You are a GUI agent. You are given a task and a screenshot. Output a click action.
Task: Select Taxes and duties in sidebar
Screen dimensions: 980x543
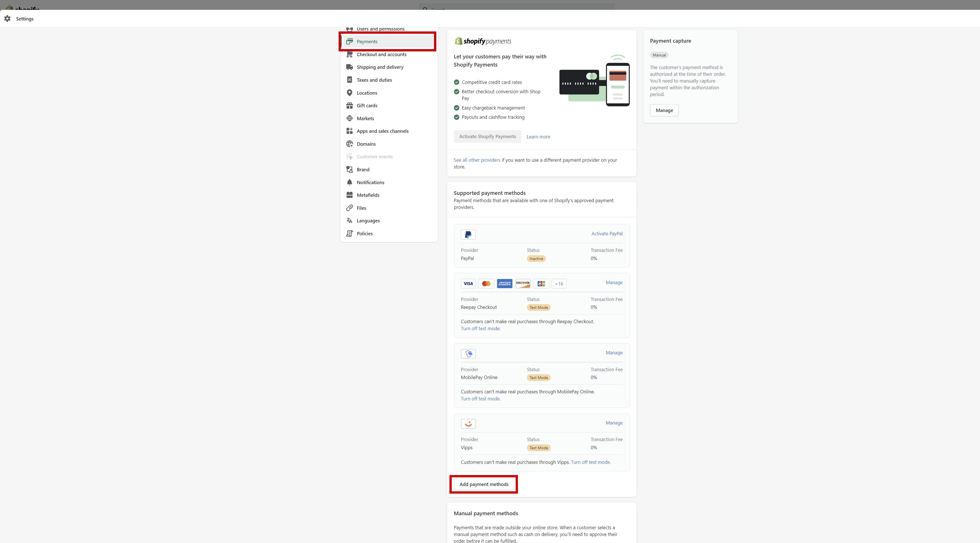[388, 80]
